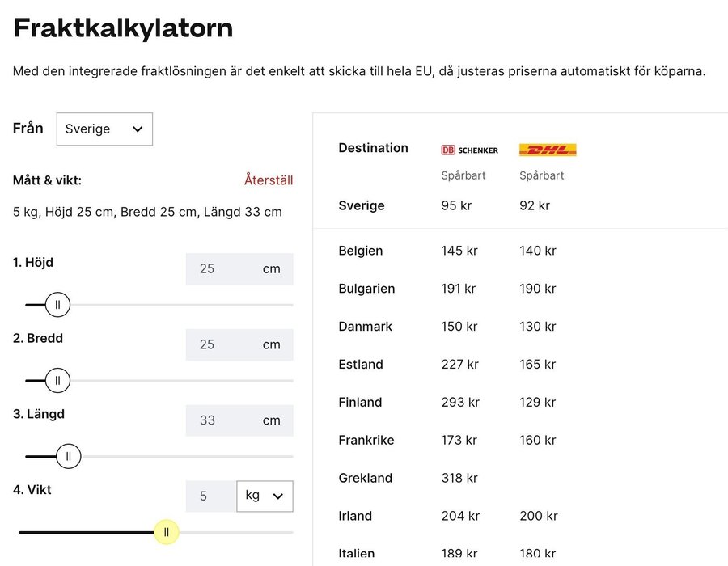Open the kg weight unit dropdown
The height and width of the screenshot is (566, 728).
265,496
